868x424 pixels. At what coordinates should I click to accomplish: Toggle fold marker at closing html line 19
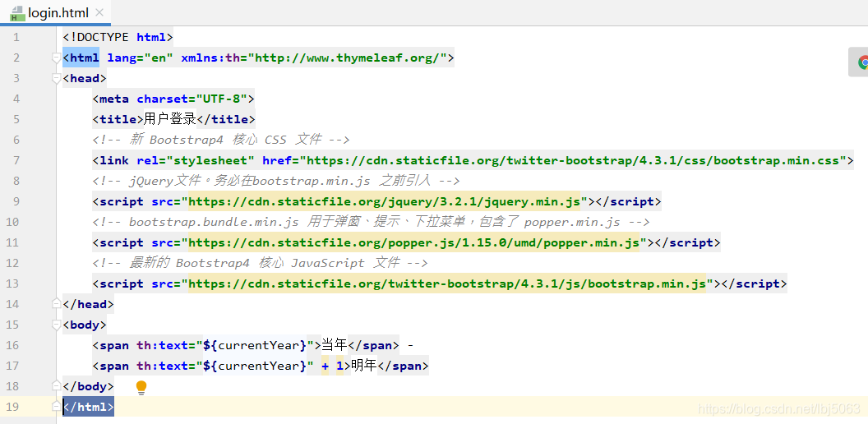tap(56, 407)
